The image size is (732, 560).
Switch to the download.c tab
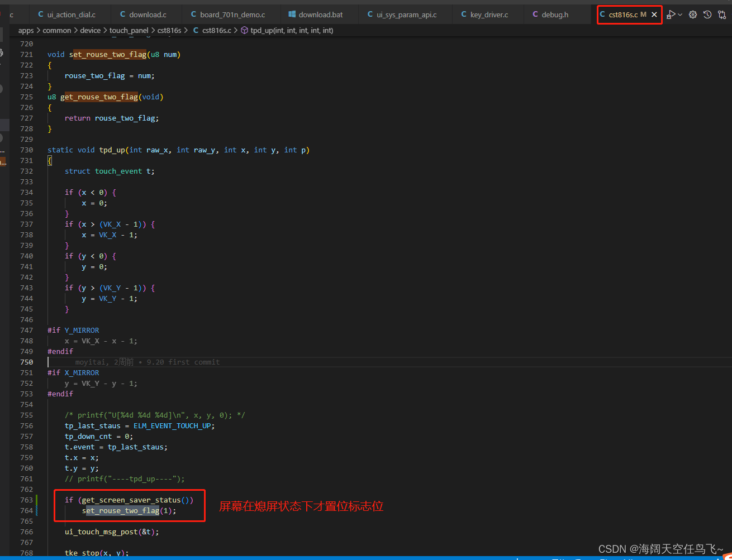(142, 15)
